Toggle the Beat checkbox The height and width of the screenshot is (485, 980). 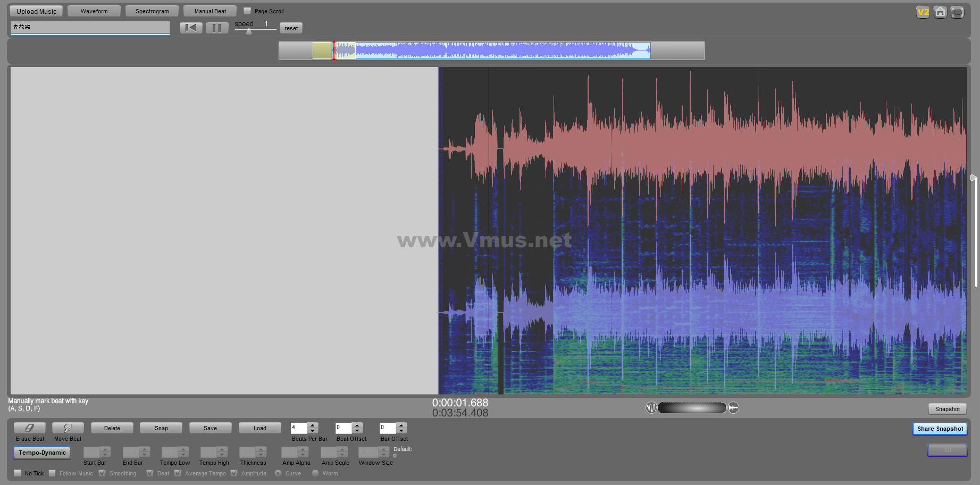pos(150,473)
